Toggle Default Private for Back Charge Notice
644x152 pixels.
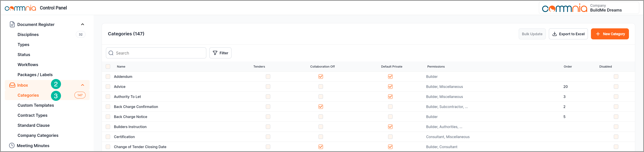pos(390,117)
